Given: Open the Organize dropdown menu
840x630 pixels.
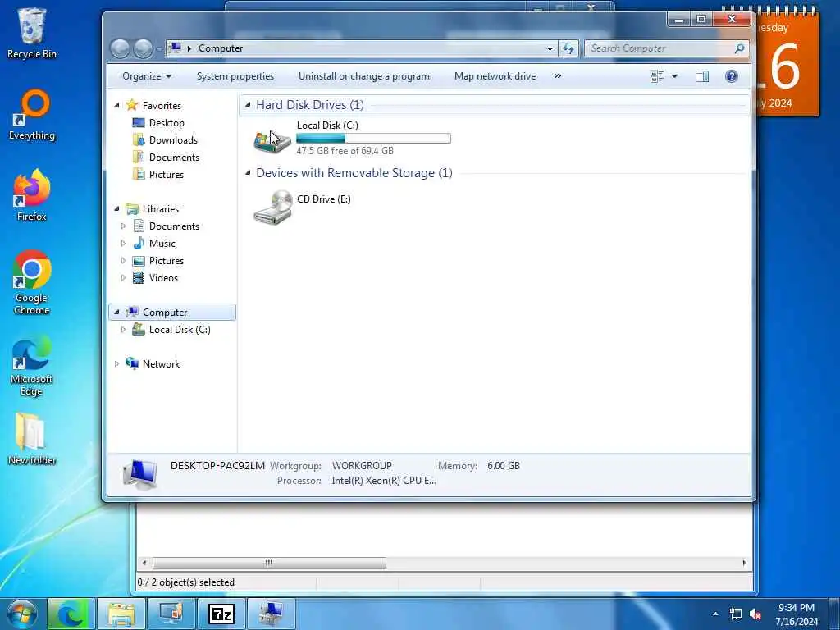Looking at the screenshot, I should [147, 76].
